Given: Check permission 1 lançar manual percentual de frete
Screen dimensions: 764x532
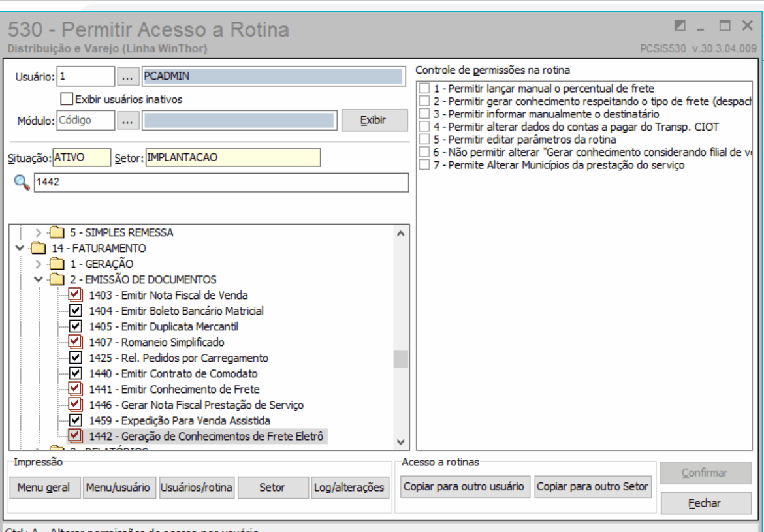Looking at the screenshot, I should [424, 88].
